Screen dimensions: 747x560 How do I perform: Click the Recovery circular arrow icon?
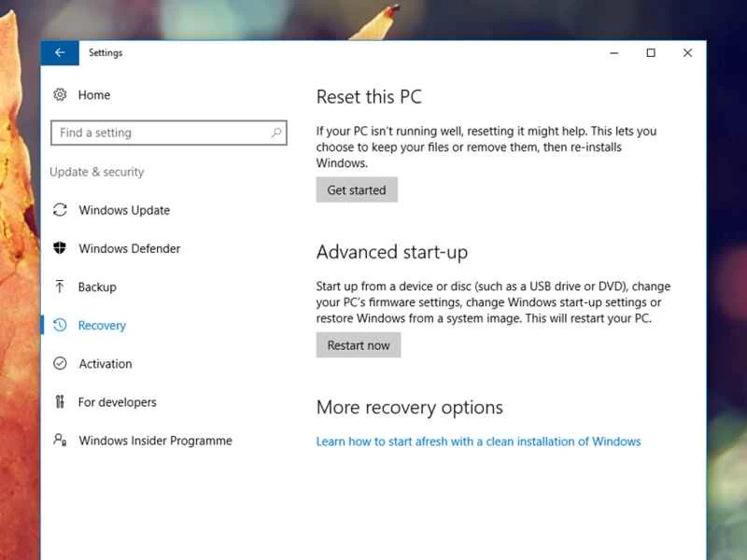(x=60, y=325)
